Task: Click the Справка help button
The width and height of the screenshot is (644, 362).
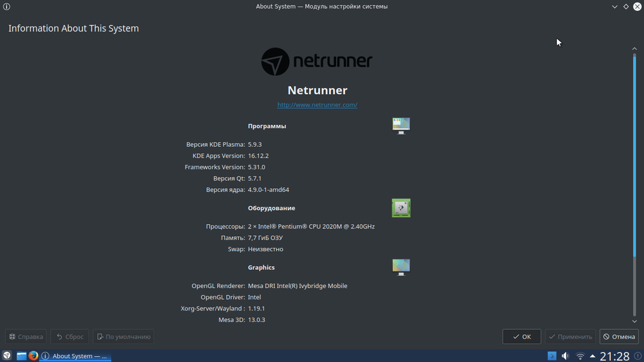Action: pos(26,336)
